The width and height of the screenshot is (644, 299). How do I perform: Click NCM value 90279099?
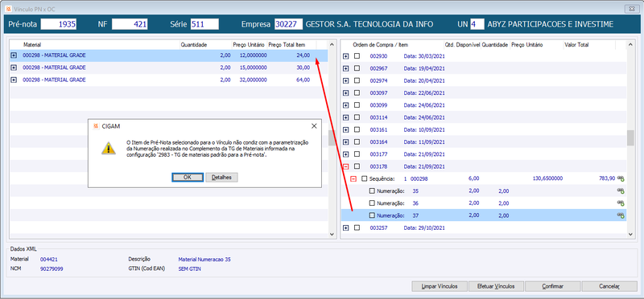coord(52,269)
